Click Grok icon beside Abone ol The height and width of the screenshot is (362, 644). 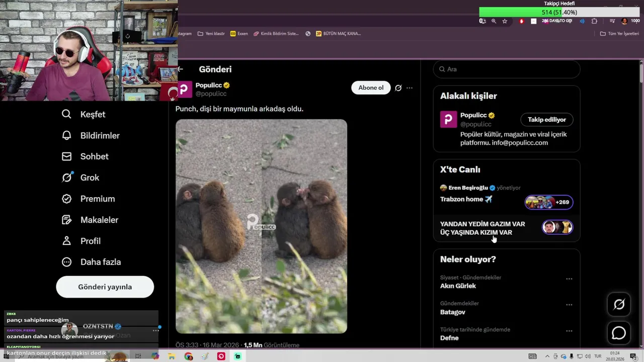[398, 88]
